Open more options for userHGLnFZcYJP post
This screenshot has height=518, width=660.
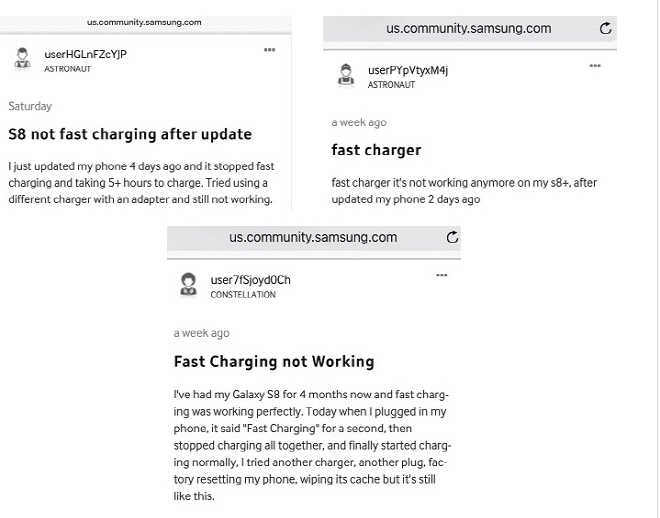pyautogui.click(x=269, y=50)
